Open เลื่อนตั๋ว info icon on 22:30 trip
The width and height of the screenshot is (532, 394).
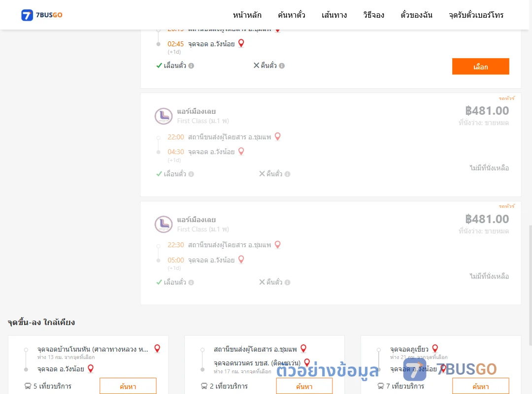(x=191, y=282)
